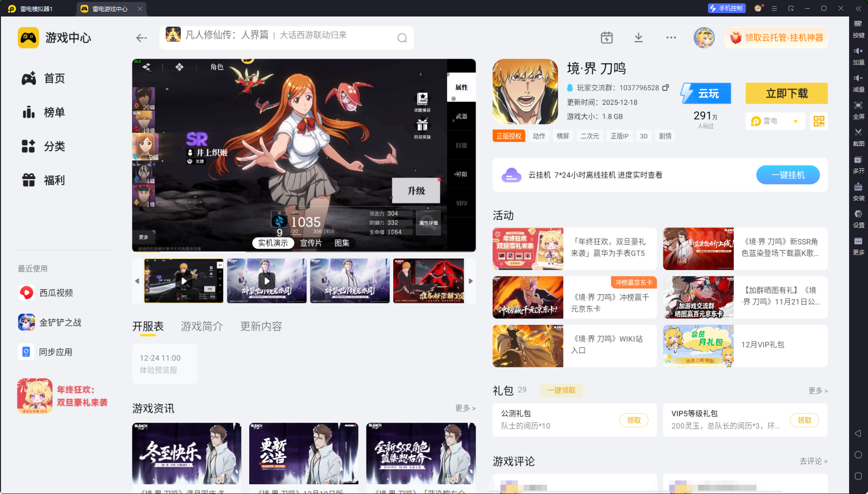Copy the player group number 1037796528
The width and height of the screenshot is (868, 494).
point(666,88)
